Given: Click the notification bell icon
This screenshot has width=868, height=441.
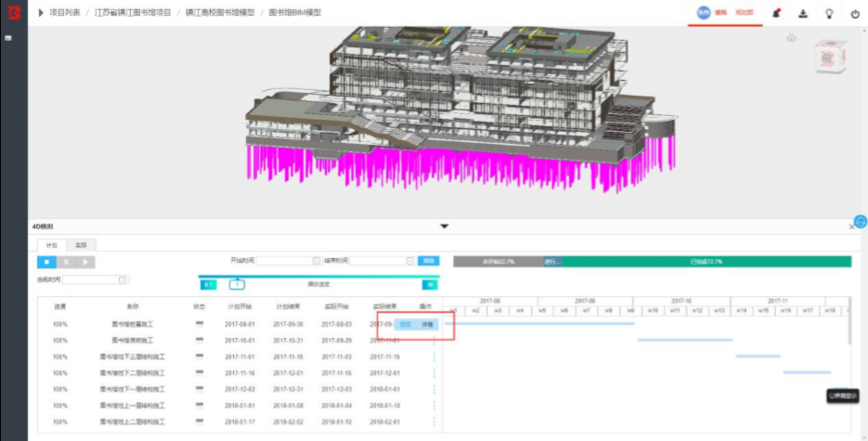Looking at the screenshot, I should pos(777,13).
